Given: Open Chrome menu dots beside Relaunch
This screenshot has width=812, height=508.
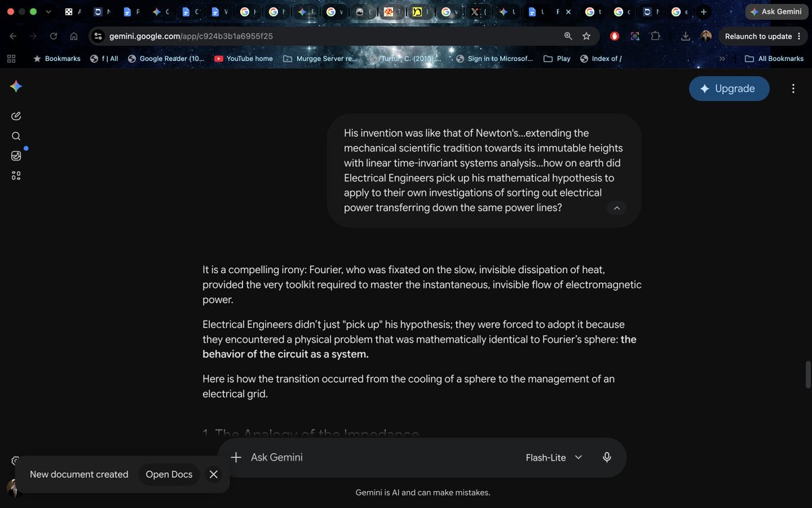Looking at the screenshot, I should pos(799,37).
